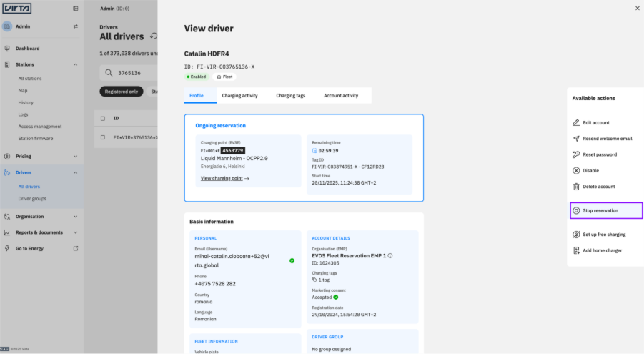Click the Reset password key icon
644x354 pixels.
pos(576,154)
